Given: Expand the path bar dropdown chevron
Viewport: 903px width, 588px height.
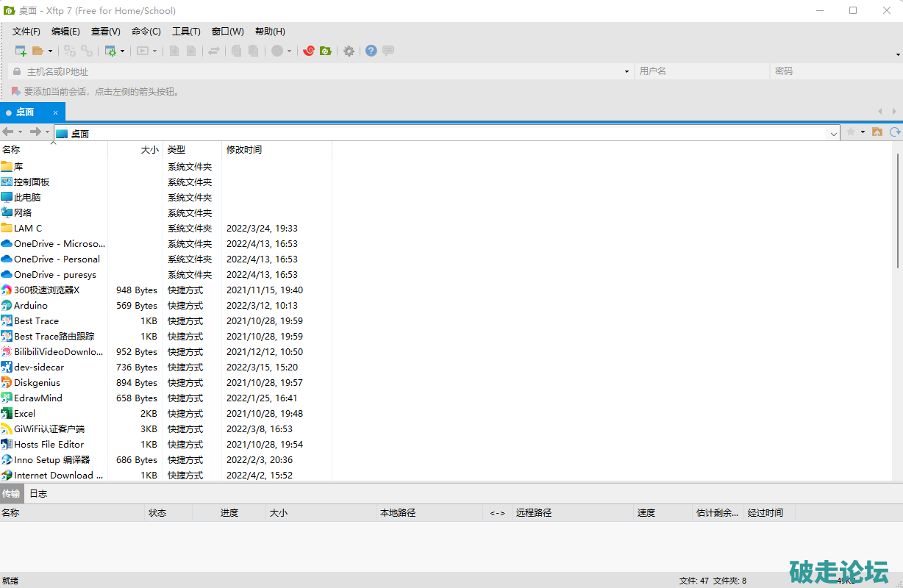Looking at the screenshot, I should [833, 134].
